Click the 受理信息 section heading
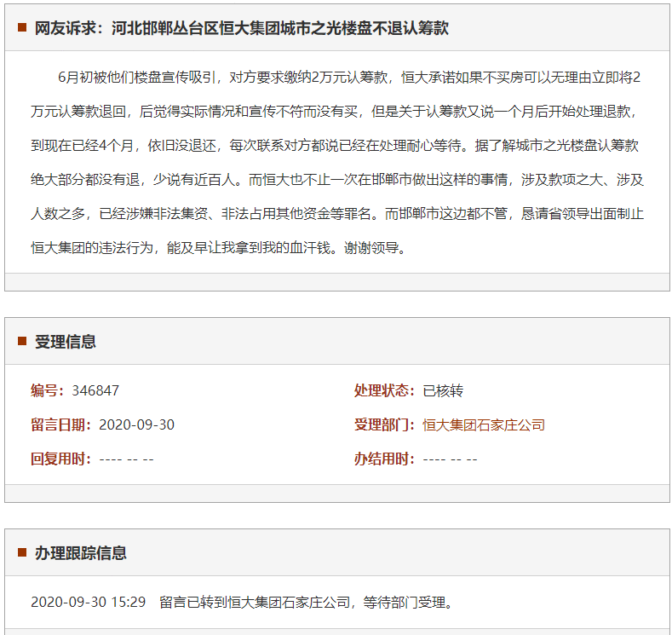This screenshot has width=672, height=635. point(65,342)
